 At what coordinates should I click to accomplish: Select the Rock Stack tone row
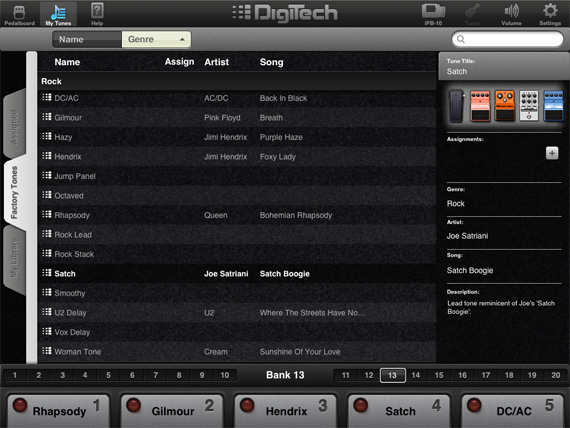(x=237, y=254)
